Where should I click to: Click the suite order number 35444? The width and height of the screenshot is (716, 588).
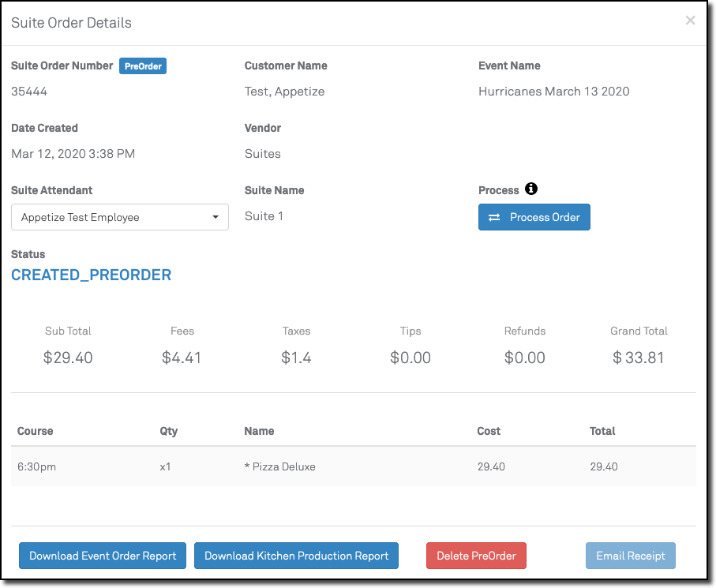coord(29,92)
